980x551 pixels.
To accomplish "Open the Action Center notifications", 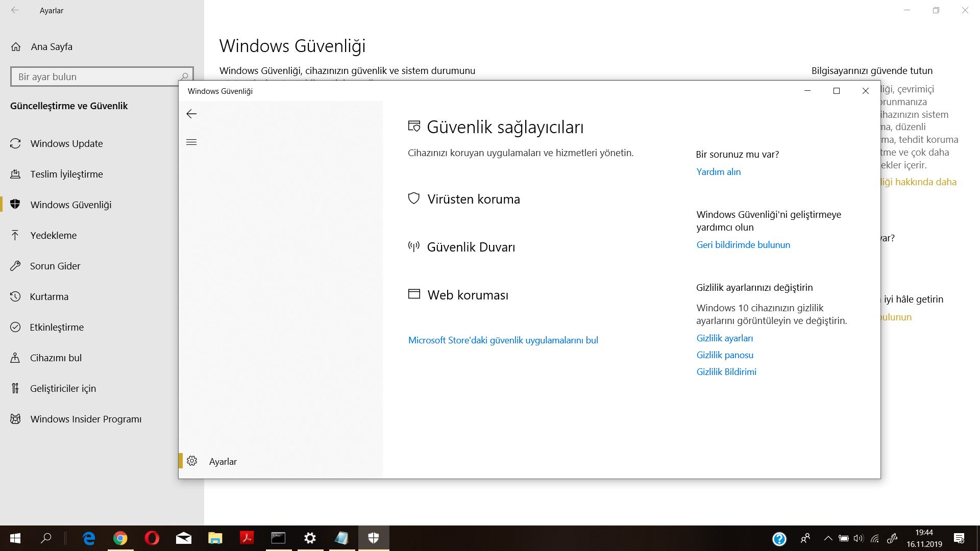I will tap(959, 538).
